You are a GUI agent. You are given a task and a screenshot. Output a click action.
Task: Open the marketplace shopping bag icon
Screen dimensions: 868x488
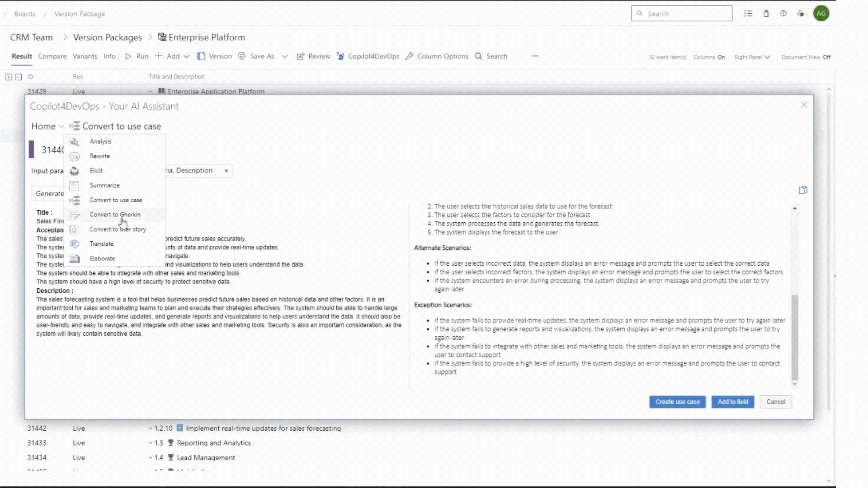point(766,14)
